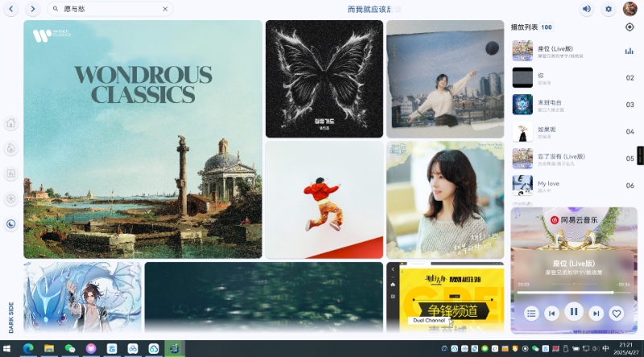This screenshot has width=644, height=357.
Task: Play 忘了没有 (Live版) from the playlist
Action: pos(574,159)
